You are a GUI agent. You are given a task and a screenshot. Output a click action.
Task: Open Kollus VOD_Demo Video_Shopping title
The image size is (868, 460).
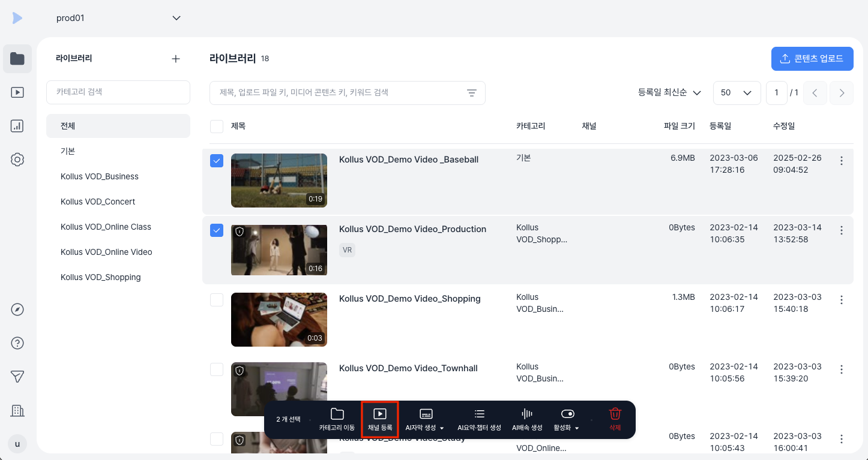[x=410, y=299]
